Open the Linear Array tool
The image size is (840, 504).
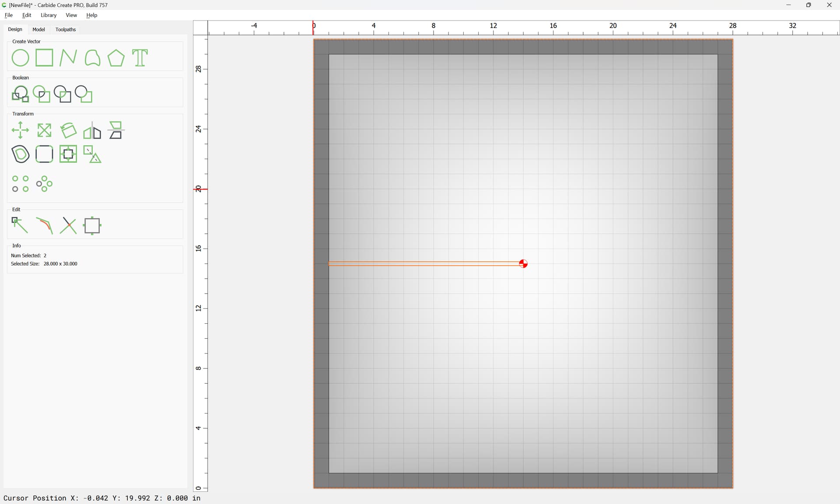(20, 184)
